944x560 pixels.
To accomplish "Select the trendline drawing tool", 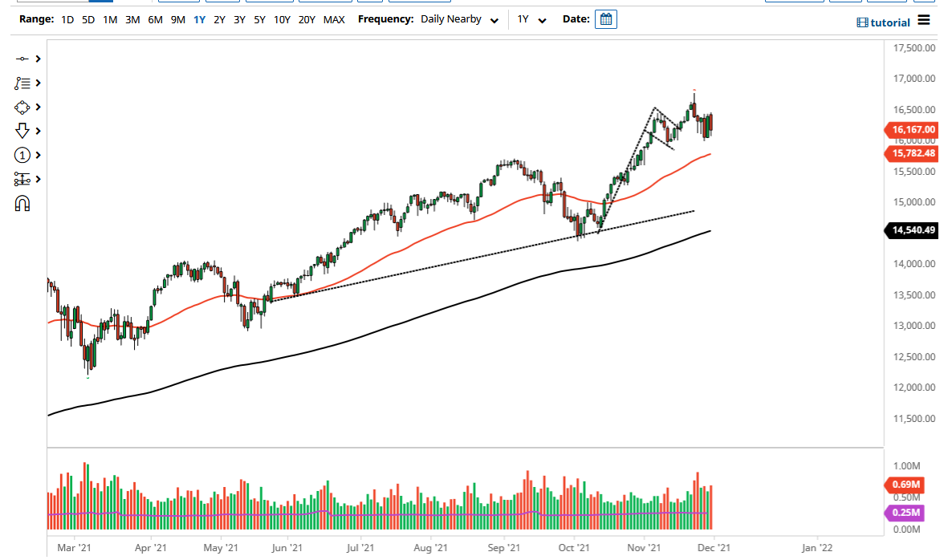I will tap(22, 59).
